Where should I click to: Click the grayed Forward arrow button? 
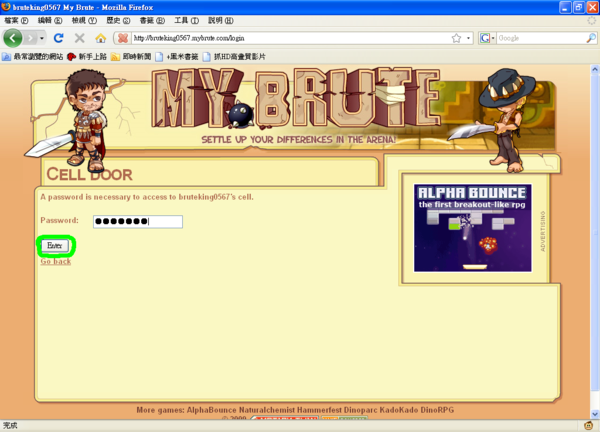[x=30, y=38]
